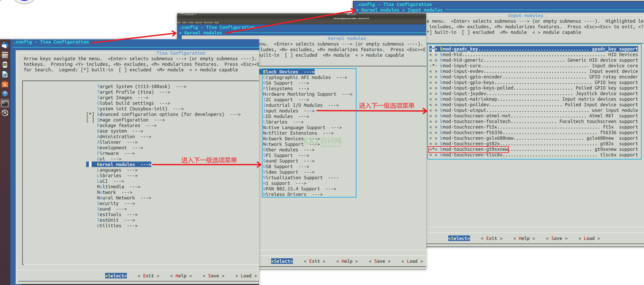Viewport: 644px width, 285px height.
Task: Open Software Updater dock icon
Action: [5, 113]
